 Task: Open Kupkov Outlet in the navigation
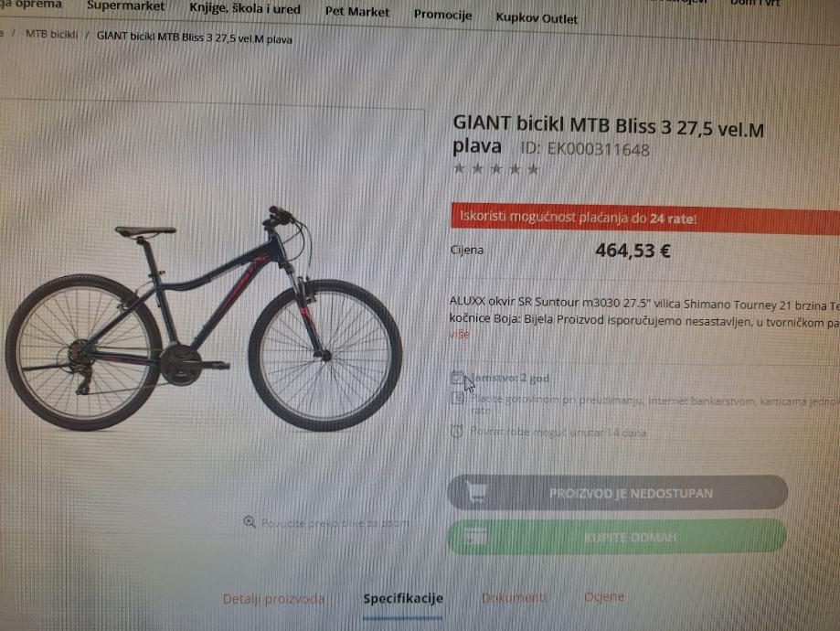click(x=537, y=18)
